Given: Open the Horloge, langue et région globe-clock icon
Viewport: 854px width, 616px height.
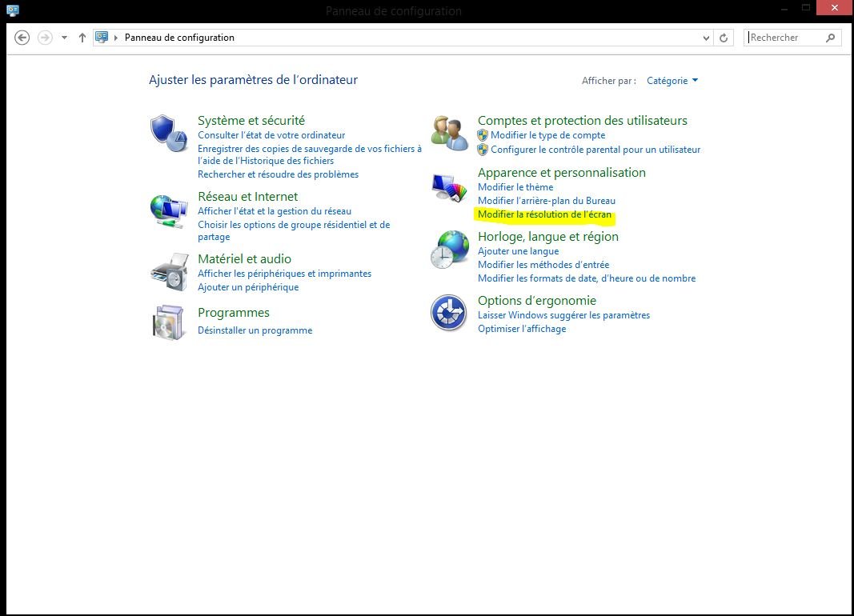Looking at the screenshot, I should click(x=449, y=250).
